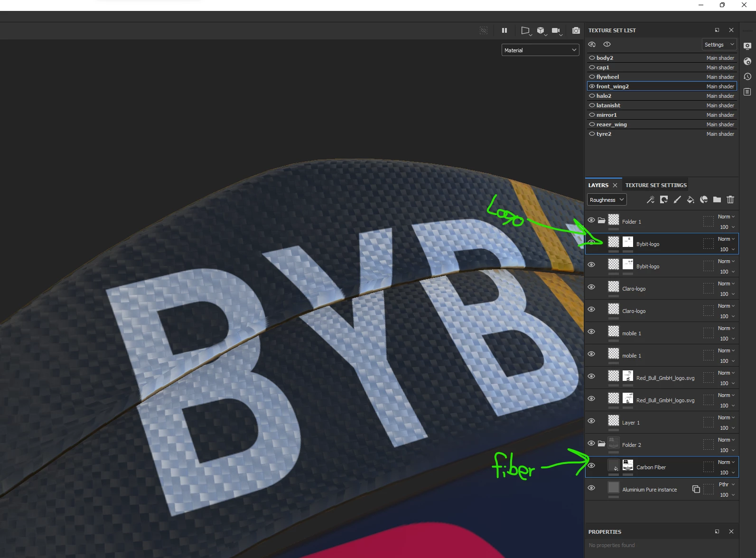Image resolution: width=756 pixels, height=558 pixels.
Task: Select the Aluminium Pure instance layer name
Action: point(649,490)
